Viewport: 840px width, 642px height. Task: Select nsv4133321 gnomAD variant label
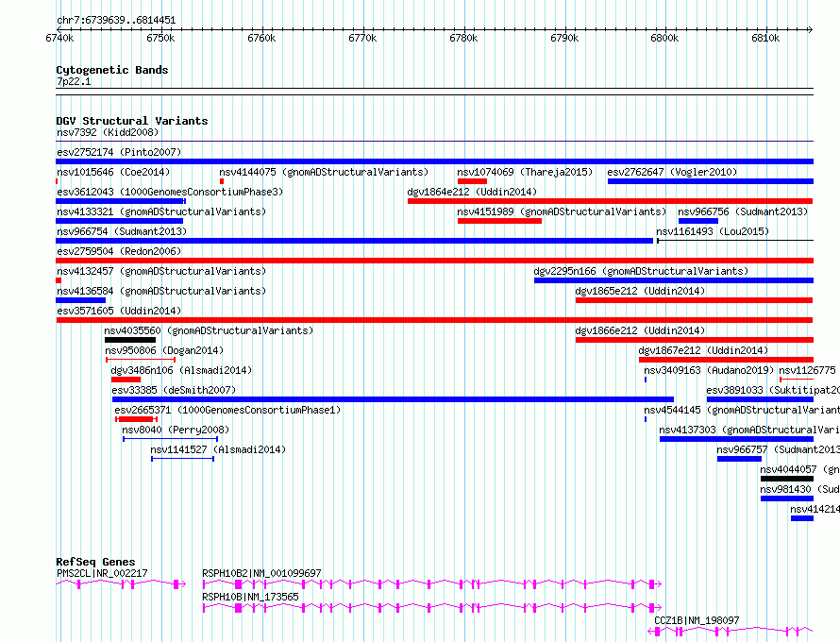coord(161,211)
